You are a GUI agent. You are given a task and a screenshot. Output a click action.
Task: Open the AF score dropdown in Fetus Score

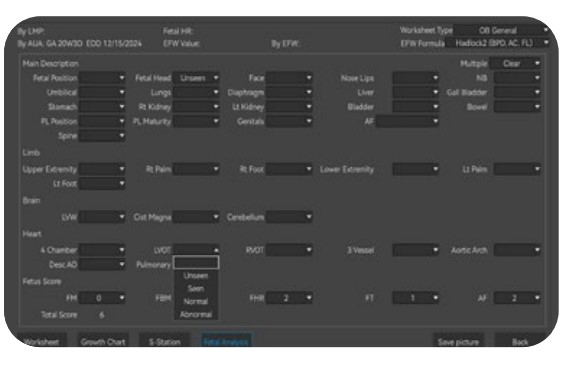point(517,298)
